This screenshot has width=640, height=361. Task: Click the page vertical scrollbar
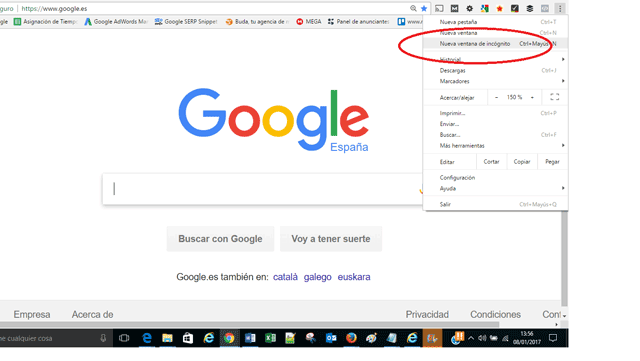[564, 258]
